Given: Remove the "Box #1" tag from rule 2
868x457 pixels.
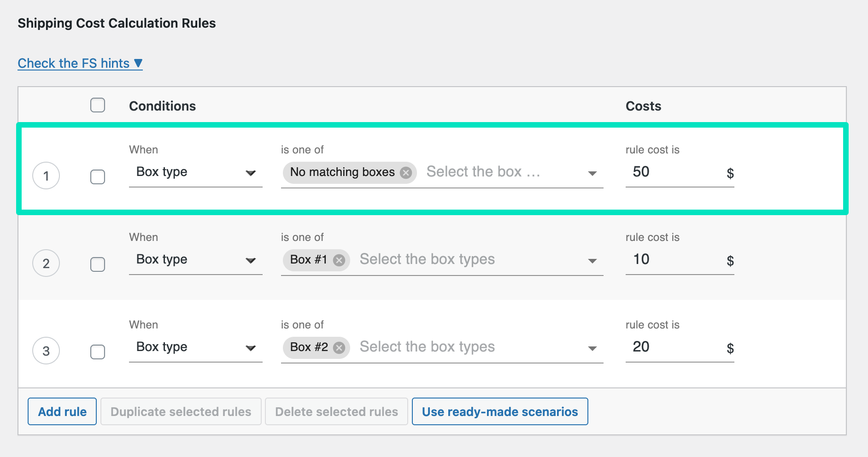Looking at the screenshot, I should point(339,260).
